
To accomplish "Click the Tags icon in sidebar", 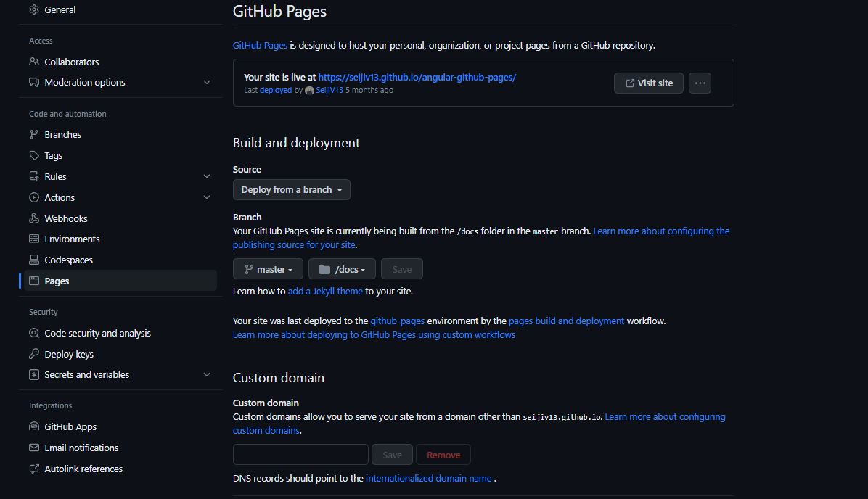I will click(x=34, y=155).
